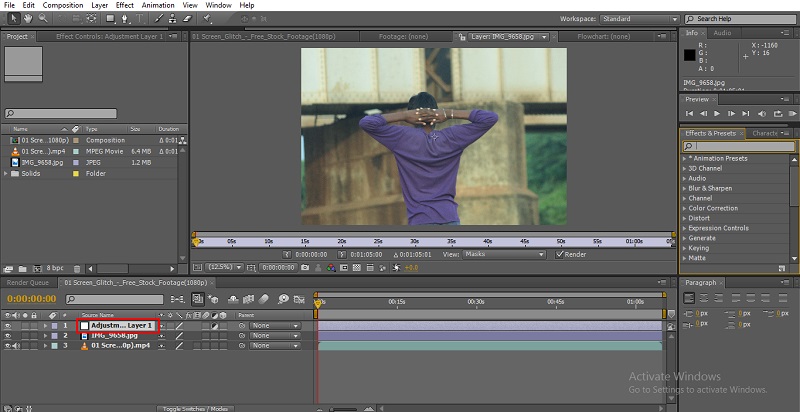Image resolution: width=800 pixels, height=412 pixels.
Task: Select the Clone Stamp tool
Action: [x=172, y=18]
